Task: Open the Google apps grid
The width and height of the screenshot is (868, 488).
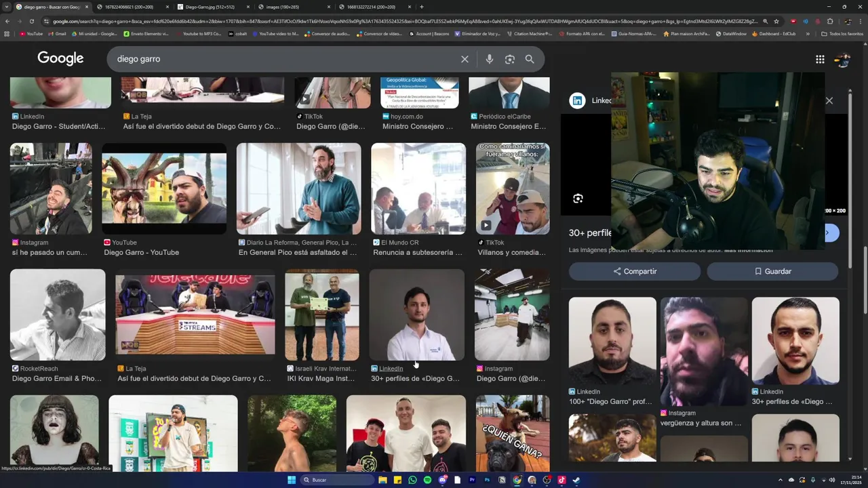Action: point(820,60)
